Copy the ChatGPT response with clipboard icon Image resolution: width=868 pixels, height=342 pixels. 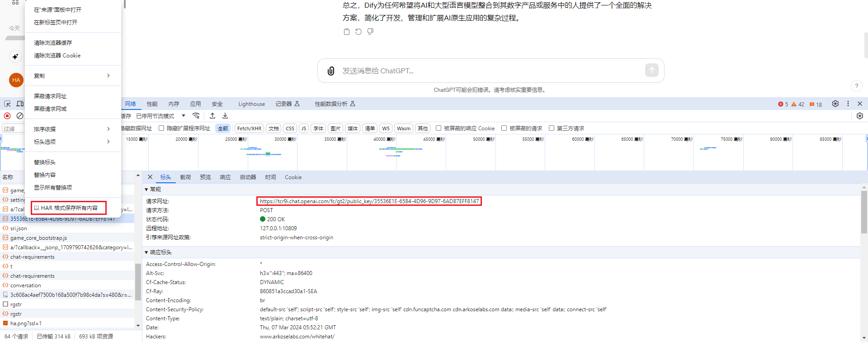(x=347, y=32)
